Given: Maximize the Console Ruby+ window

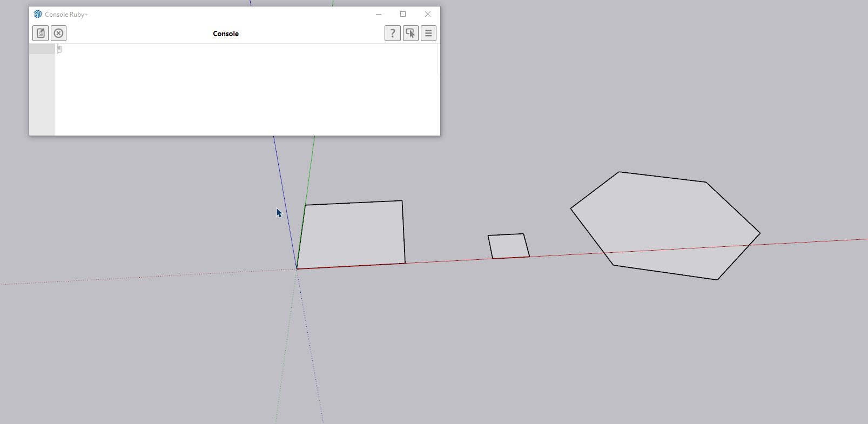Looking at the screenshot, I should point(403,14).
